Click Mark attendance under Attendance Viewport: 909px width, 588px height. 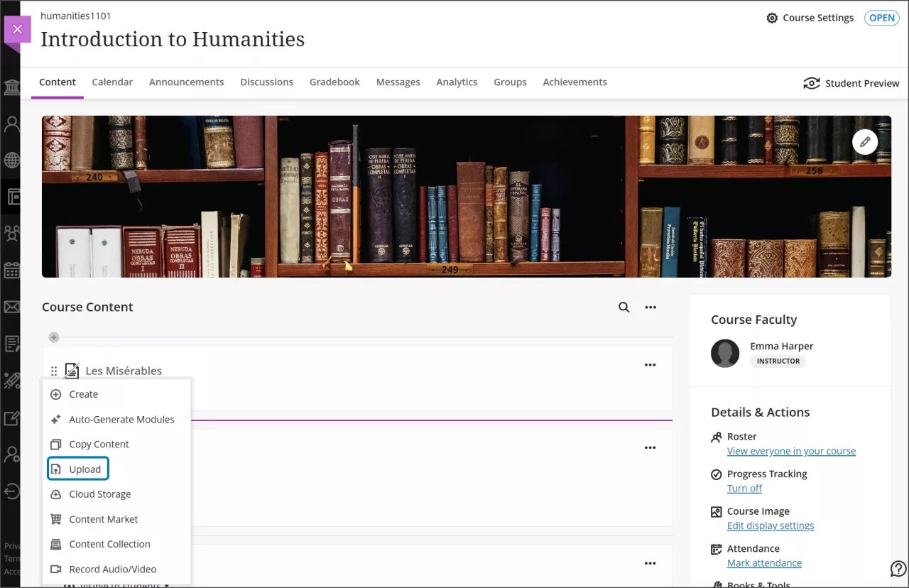pos(764,562)
